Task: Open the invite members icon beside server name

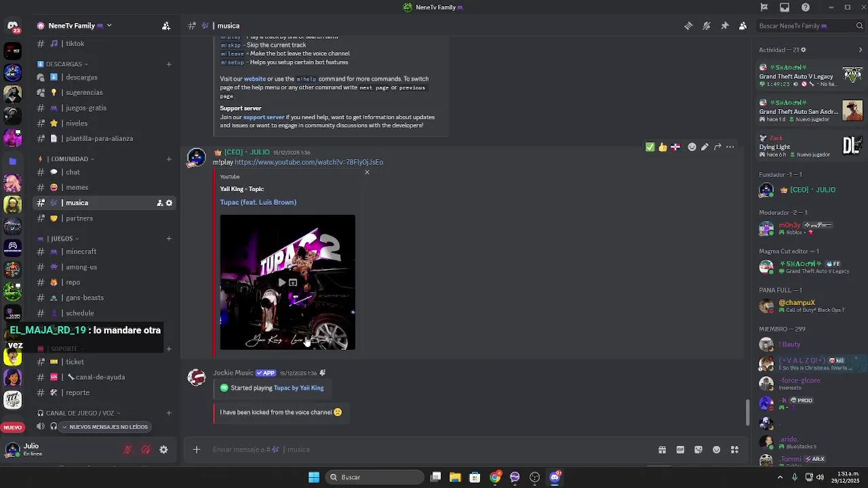Action: click(166, 26)
